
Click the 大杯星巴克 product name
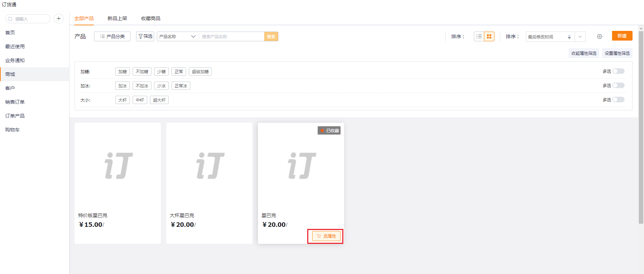pos(182,215)
